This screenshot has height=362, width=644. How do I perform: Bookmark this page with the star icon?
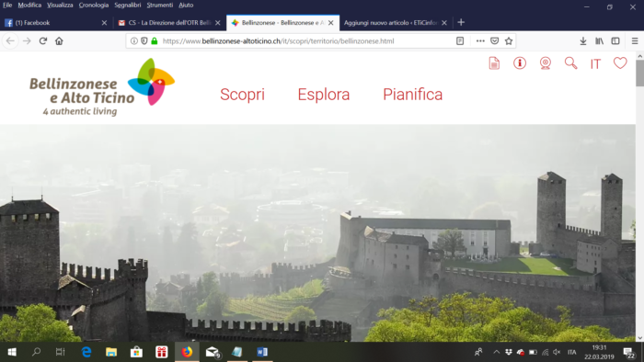[509, 41]
